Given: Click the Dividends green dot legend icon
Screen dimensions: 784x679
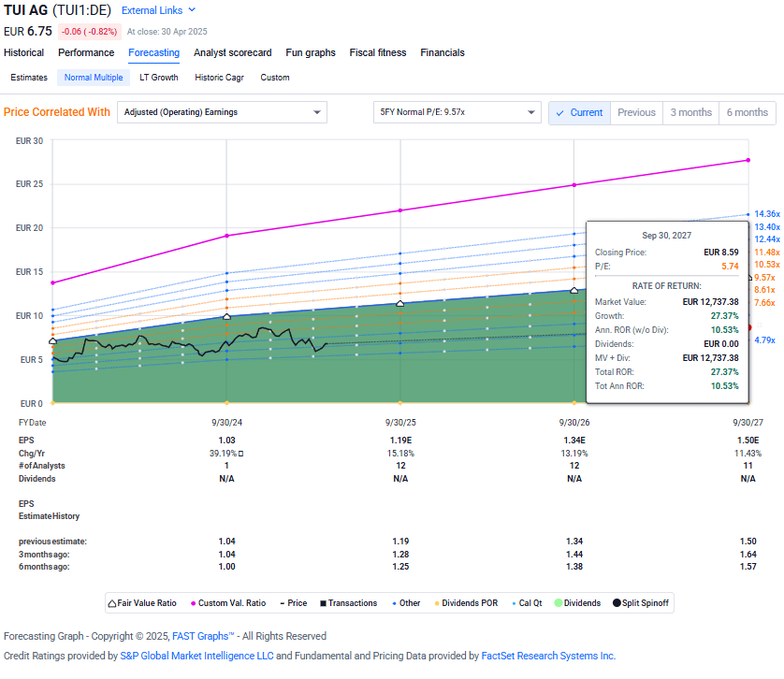Looking at the screenshot, I should point(557,603).
